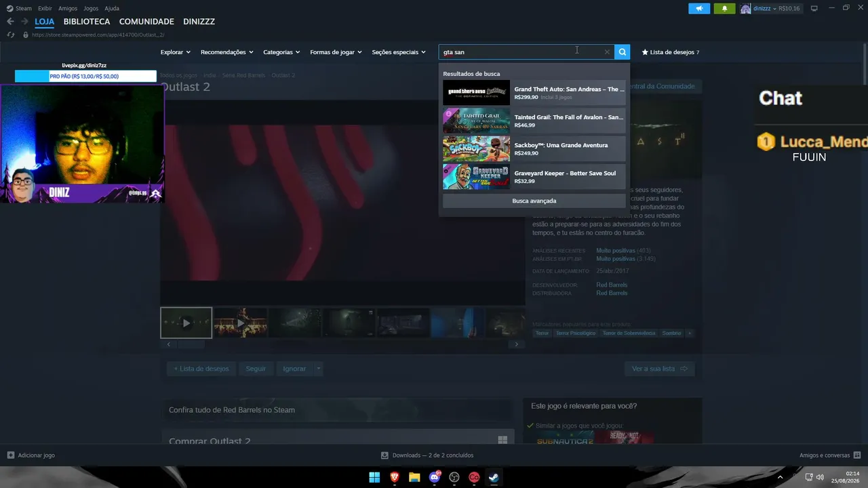The height and width of the screenshot is (488, 868).
Task: Open Confira tudo de Red Barrels no Steam
Action: tap(337, 410)
